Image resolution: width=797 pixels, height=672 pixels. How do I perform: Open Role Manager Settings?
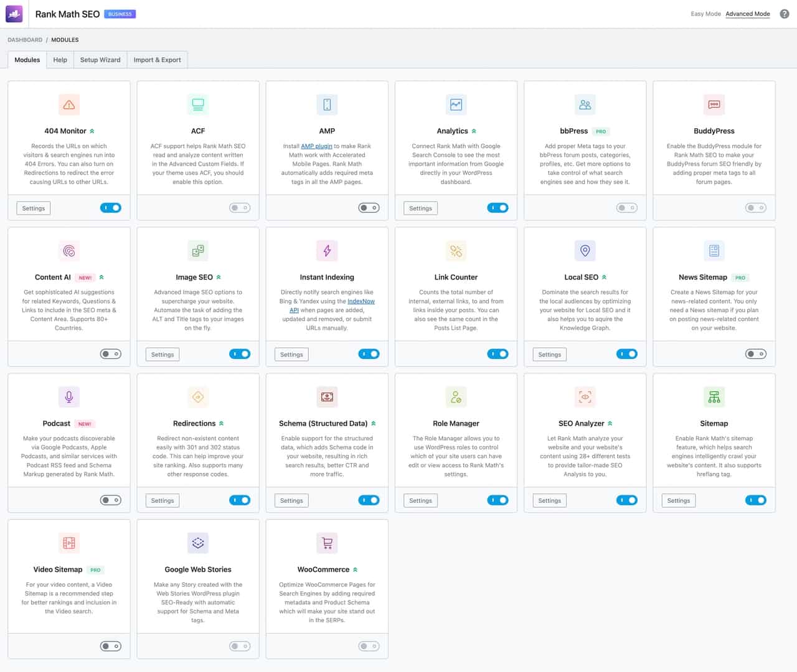click(x=420, y=501)
